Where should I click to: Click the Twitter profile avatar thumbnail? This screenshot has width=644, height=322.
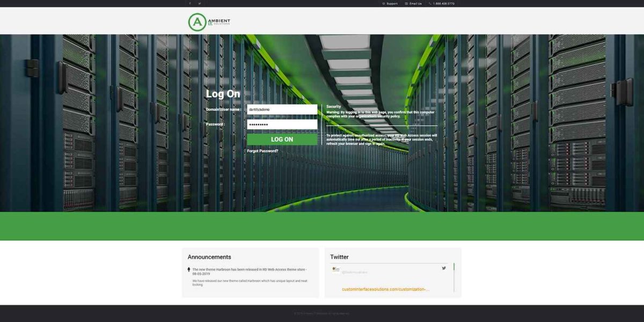click(335, 268)
